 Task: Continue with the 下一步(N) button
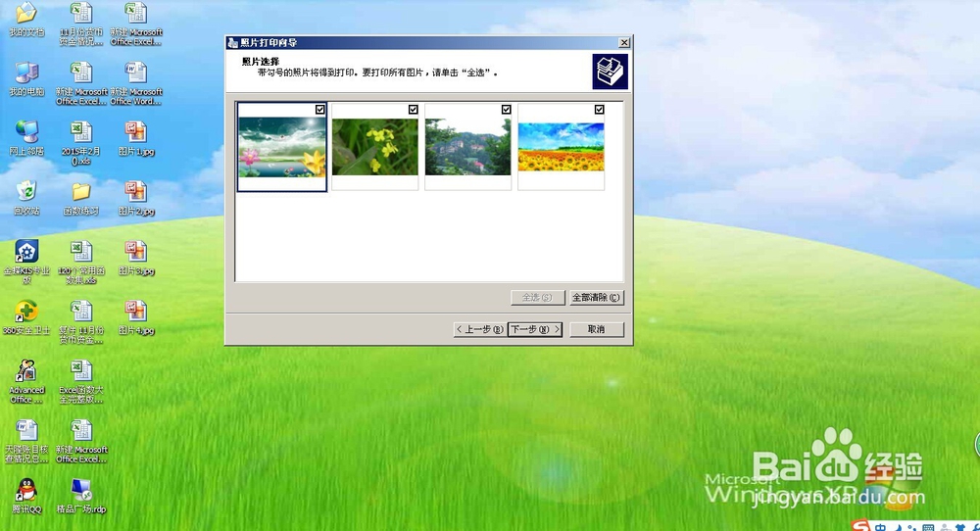(x=535, y=329)
